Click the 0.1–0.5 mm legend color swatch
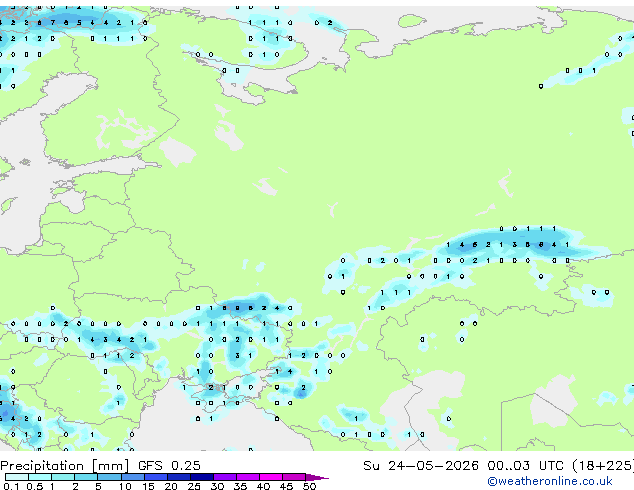The image size is (634, 490). pyautogui.click(x=17, y=477)
